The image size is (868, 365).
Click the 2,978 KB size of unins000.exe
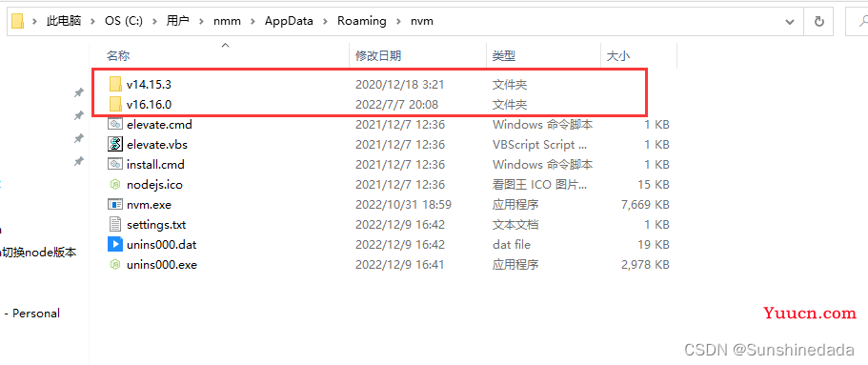(x=645, y=264)
